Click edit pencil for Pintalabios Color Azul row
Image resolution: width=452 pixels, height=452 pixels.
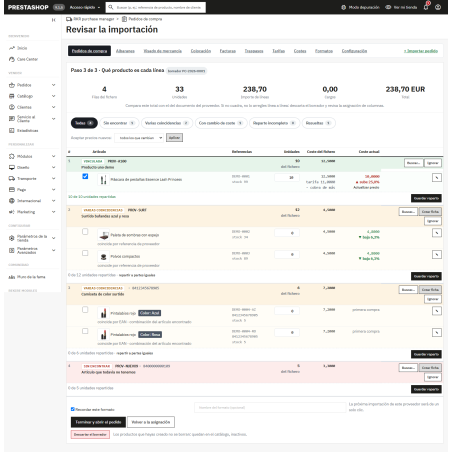coord(437,311)
